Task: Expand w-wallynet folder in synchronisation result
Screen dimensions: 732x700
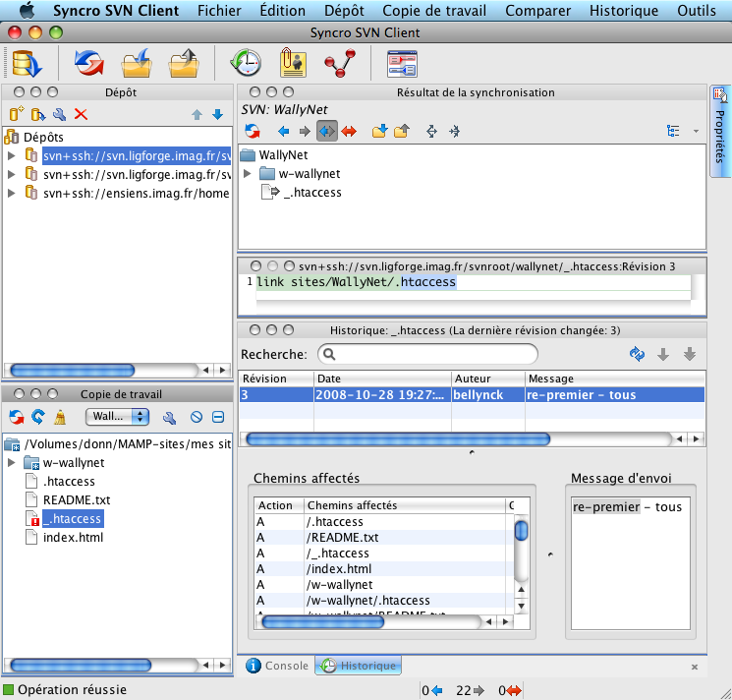Action: tap(248, 174)
